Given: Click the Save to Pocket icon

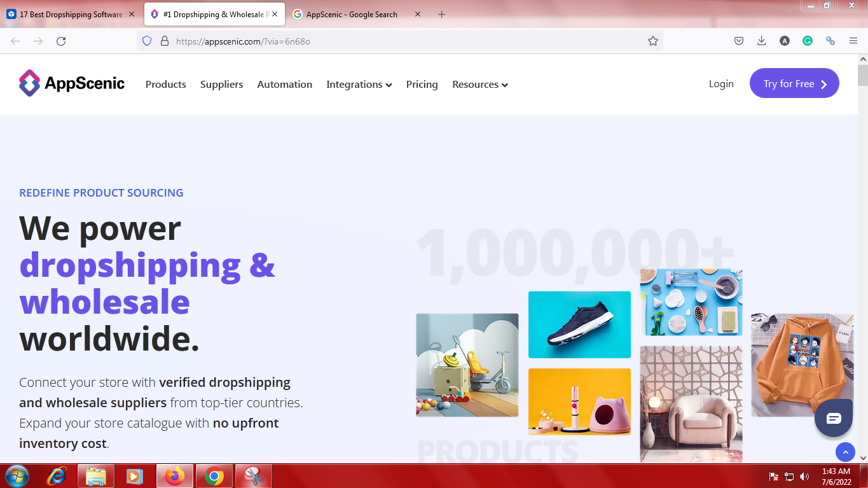Looking at the screenshot, I should pos(739,41).
